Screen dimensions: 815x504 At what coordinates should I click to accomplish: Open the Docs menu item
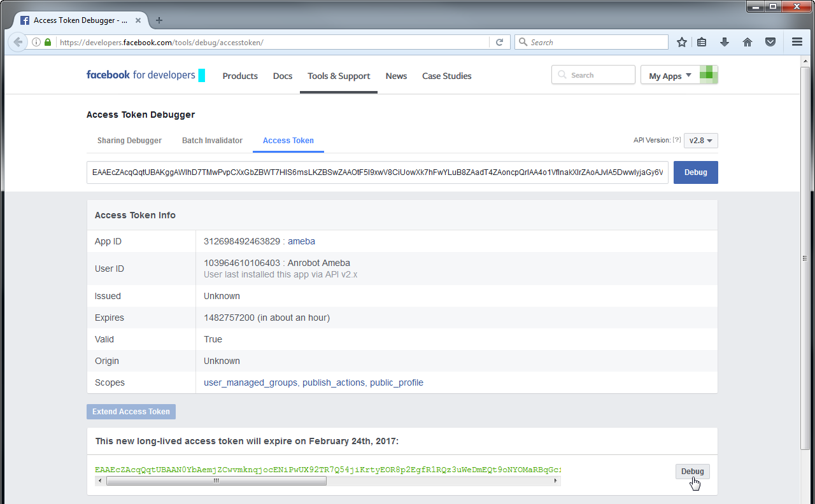pyautogui.click(x=283, y=76)
